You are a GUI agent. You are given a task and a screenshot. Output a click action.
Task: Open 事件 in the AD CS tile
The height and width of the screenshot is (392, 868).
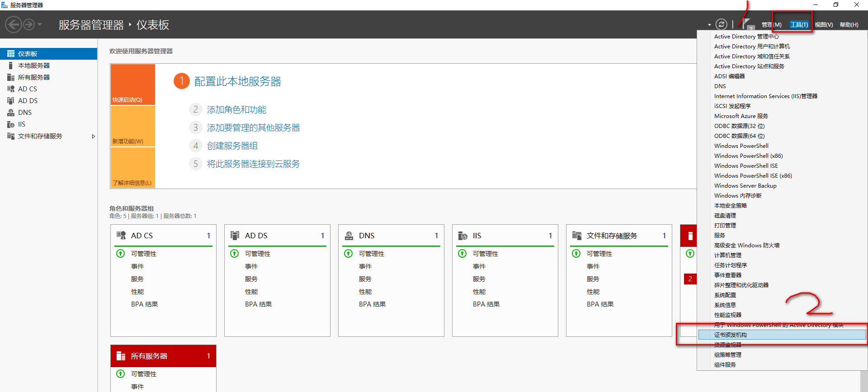tap(137, 266)
